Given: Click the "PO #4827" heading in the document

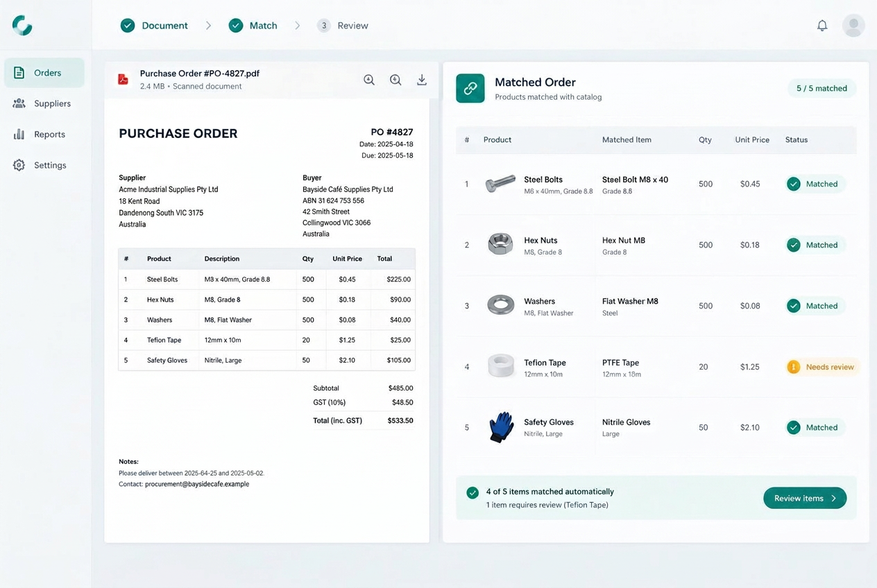Looking at the screenshot, I should 392,132.
